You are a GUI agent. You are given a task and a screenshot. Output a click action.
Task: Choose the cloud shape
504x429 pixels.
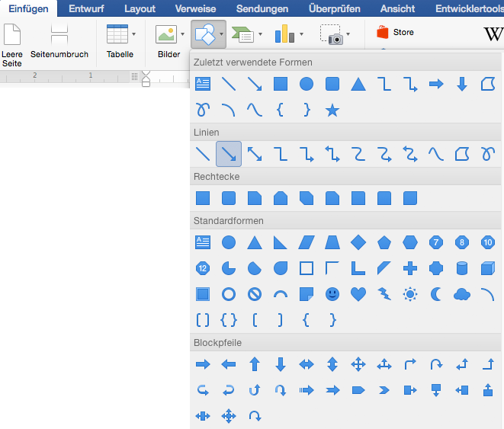tap(462, 293)
